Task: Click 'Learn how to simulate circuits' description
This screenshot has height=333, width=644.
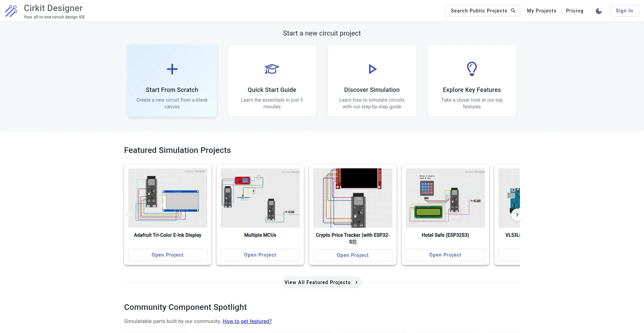Action: click(x=372, y=103)
